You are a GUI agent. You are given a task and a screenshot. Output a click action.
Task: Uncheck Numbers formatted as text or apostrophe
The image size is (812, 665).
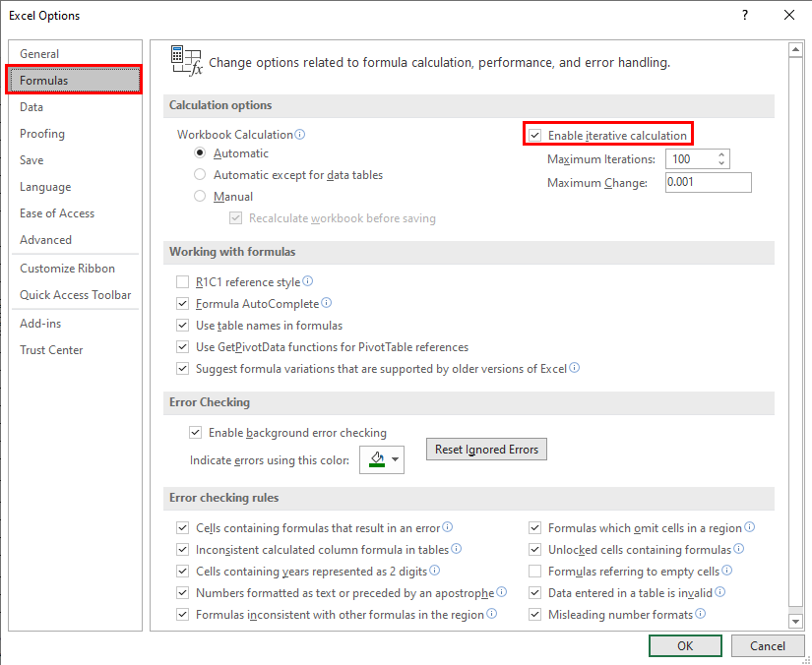point(183,593)
